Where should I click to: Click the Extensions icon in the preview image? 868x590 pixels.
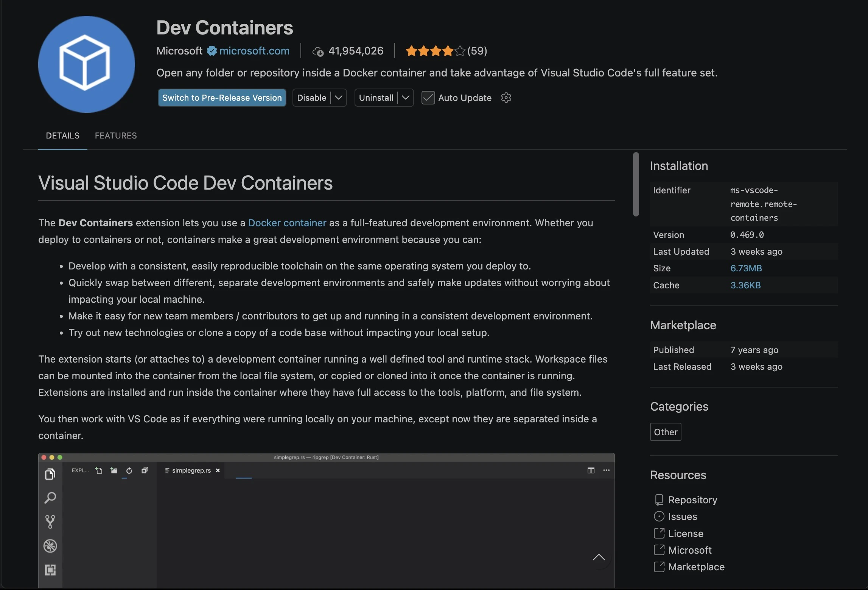click(50, 570)
